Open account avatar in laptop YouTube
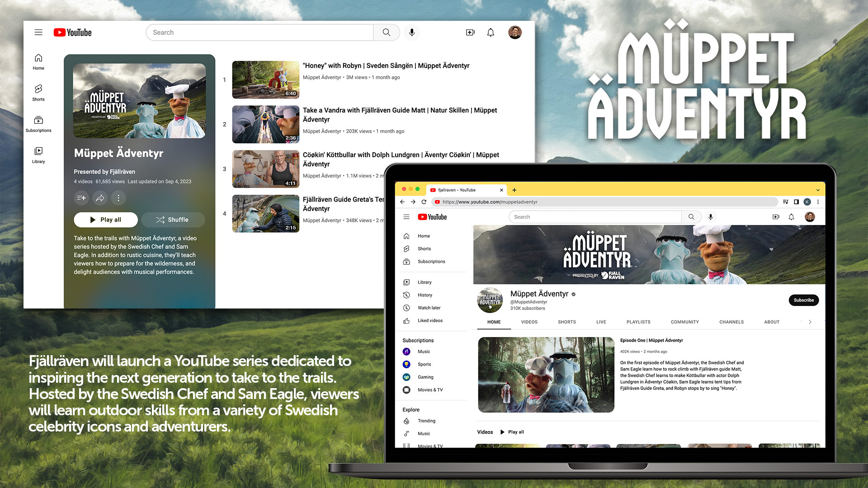The image size is (868, 488). (810, 217)
